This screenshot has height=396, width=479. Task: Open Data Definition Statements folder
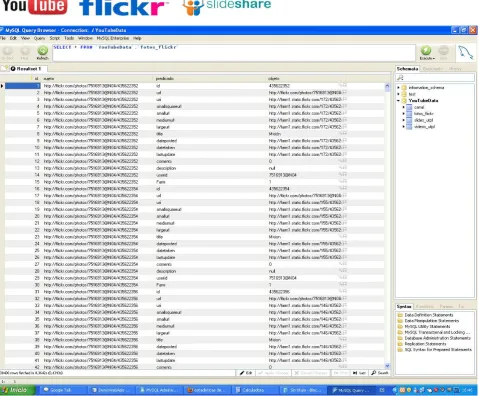coord(429,315)
